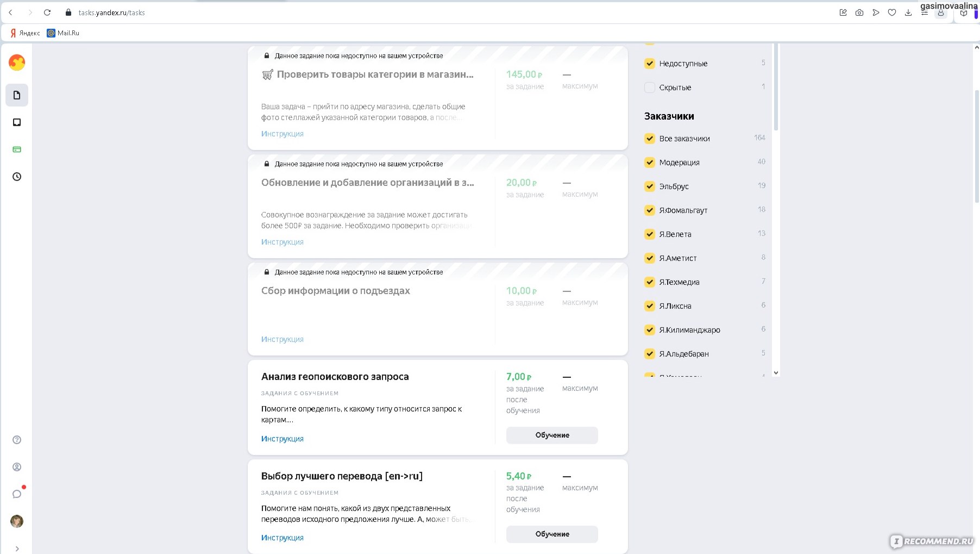The width and height of the screenshot is (980, 554).
Task: Reload the page with the refresh icon
Action: click(x=47, y=13)
